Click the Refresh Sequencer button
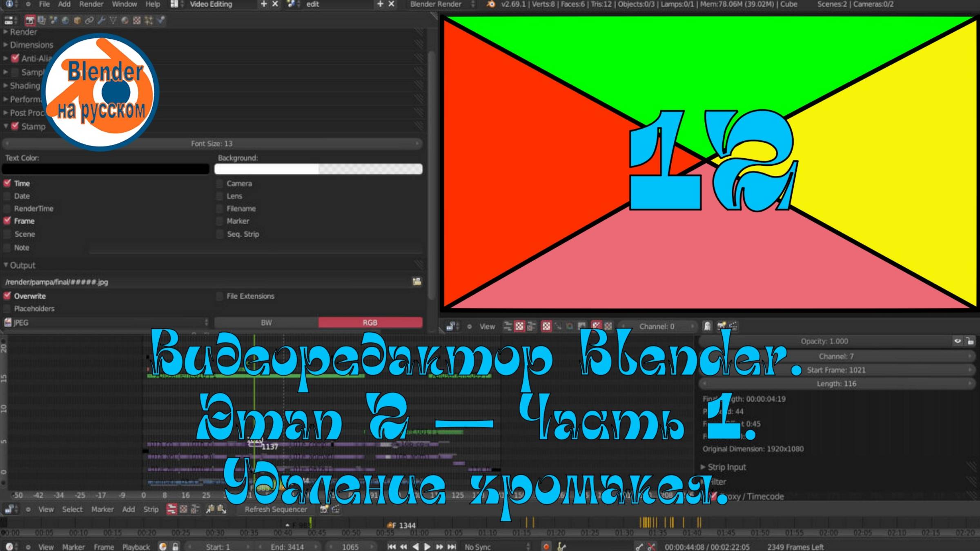This screenshot has height=551, width=980. click(x=275, y=509)
